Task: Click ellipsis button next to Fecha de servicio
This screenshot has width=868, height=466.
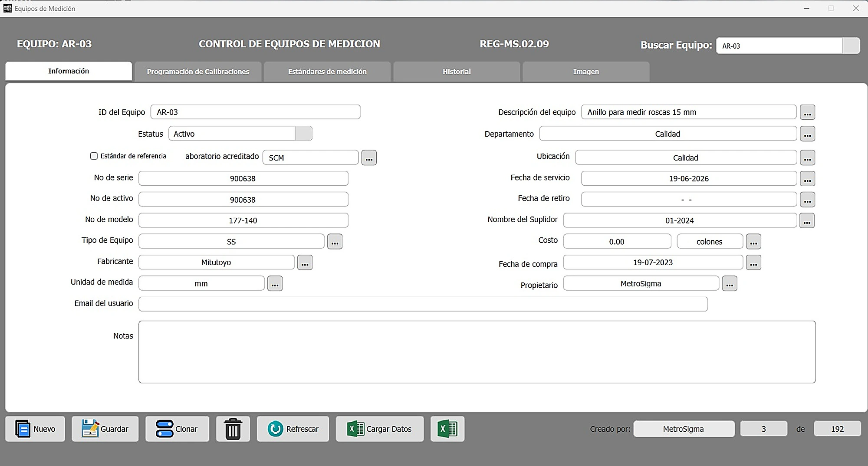Action: coord(807,178)
